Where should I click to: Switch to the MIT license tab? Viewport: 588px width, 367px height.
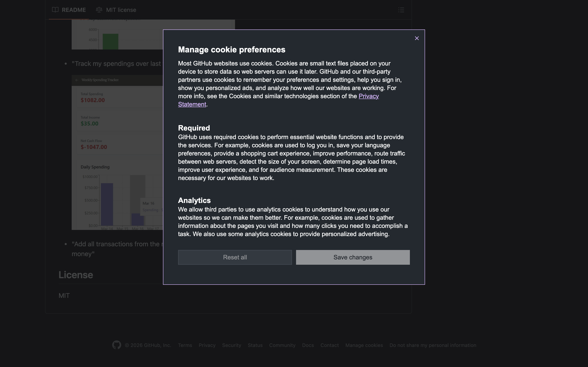click(x=121, y=10)
